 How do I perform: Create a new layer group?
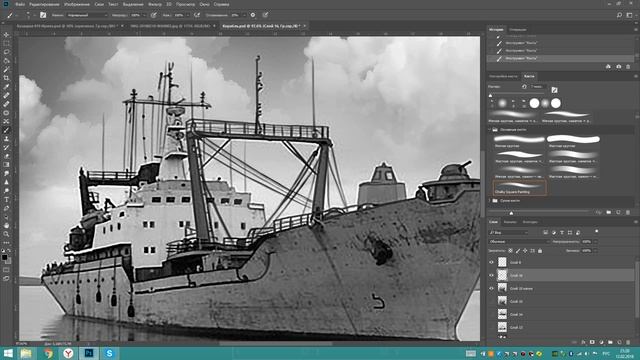[x=610, y=342]
